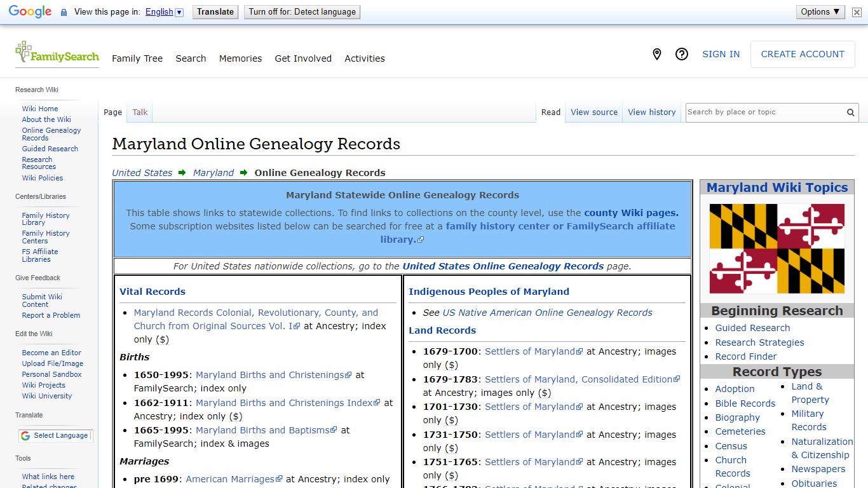Switch to the Talk tab
The width and height of the screenshot is (868, 488).
(140, 112)
